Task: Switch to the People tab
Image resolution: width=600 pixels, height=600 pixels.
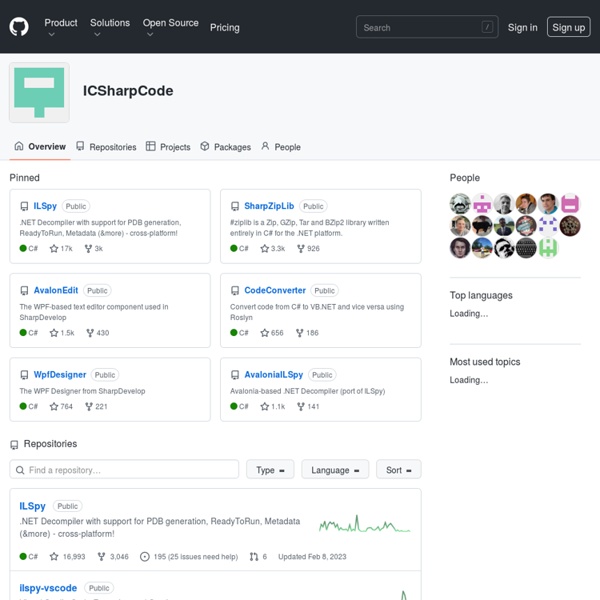Action: point(281,147)
